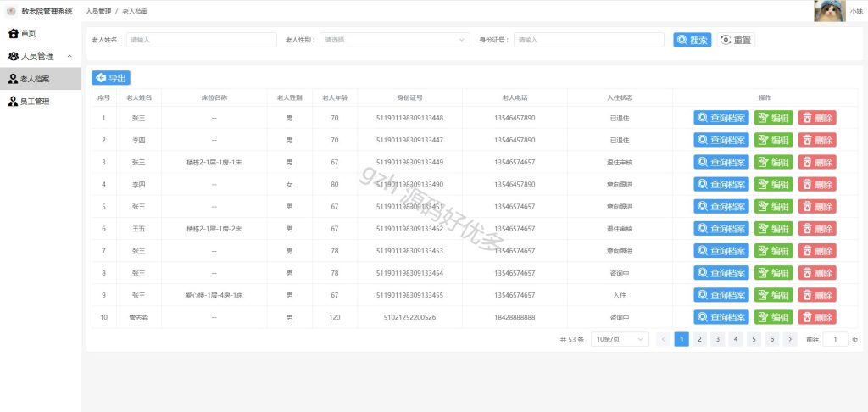Go to page 3
This screenshot has height=412, width=868.
tap(717, 339)
